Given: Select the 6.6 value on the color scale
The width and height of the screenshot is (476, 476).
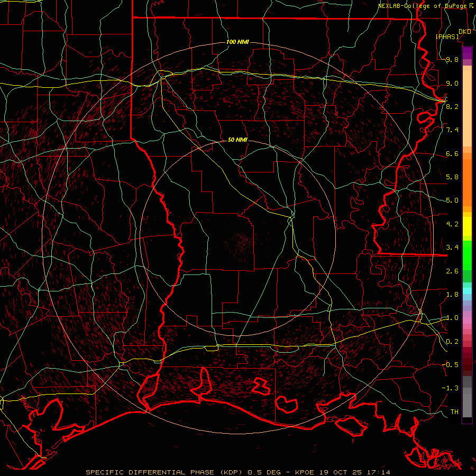Looking at the screenshot, I should click(x=452, y=153).
